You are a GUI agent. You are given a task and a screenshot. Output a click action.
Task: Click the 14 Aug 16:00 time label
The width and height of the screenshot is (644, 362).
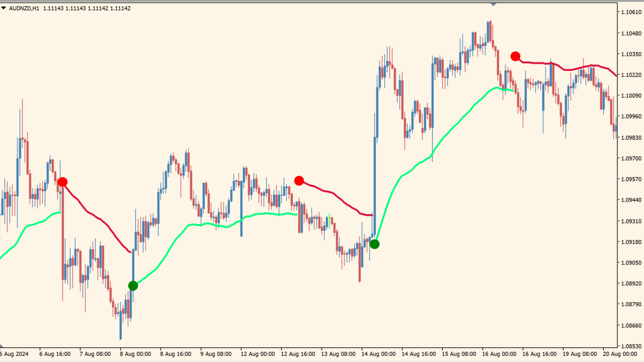coord(419,354)
